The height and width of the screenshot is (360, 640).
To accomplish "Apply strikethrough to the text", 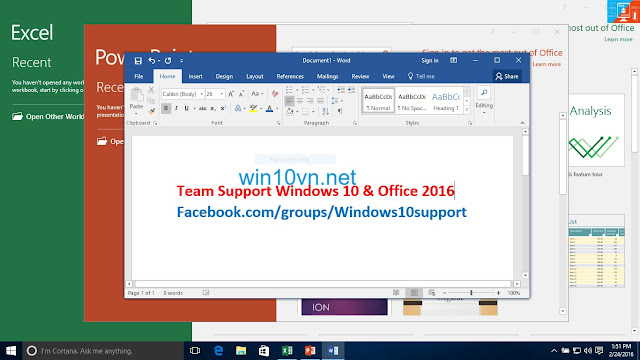I will pyautogui.click(x=202, y=109).
